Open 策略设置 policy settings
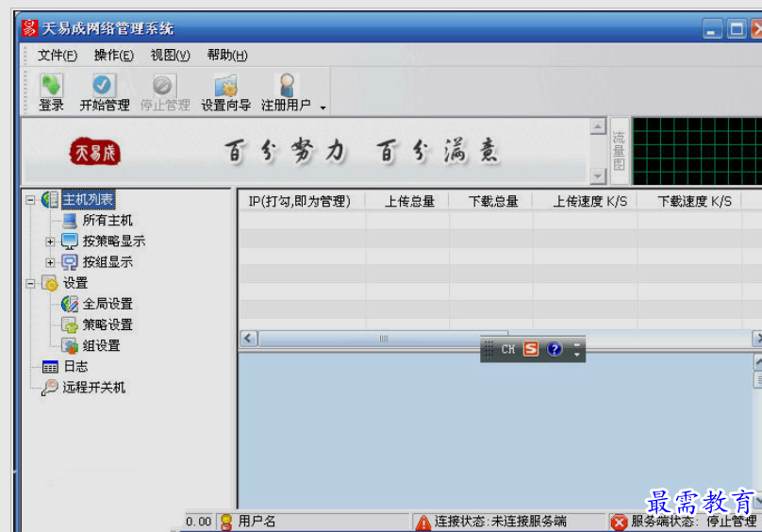 tap(108, 324)
